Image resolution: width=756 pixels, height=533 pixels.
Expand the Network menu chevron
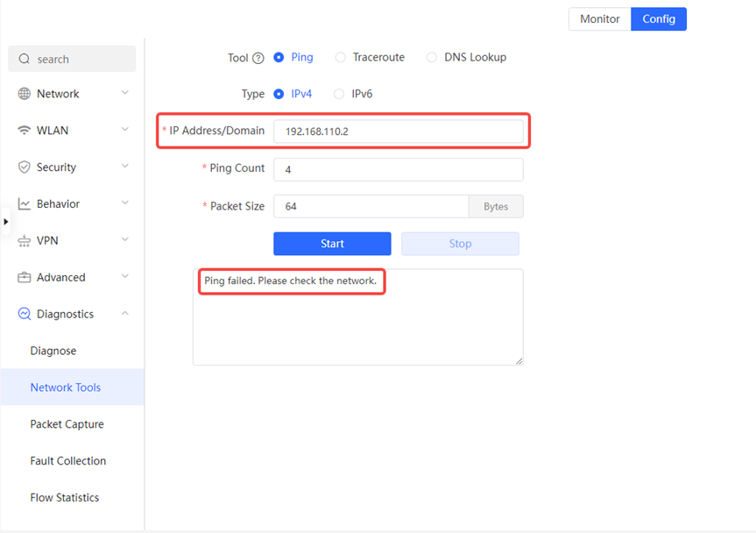125,93
